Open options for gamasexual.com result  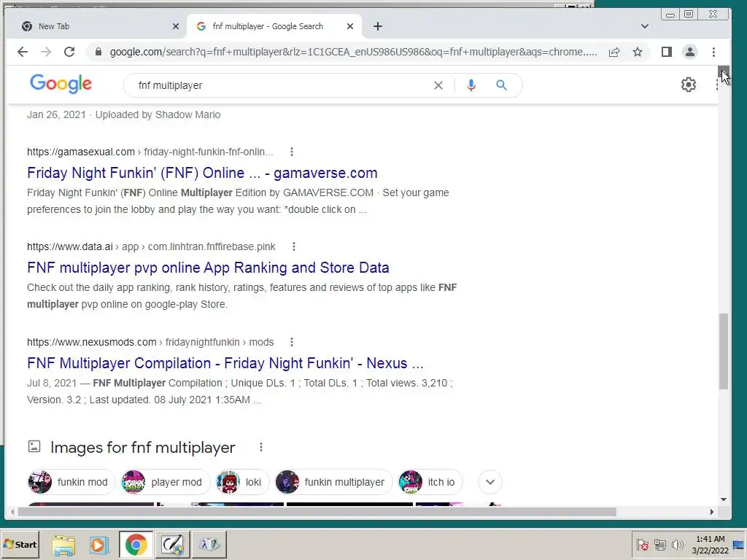pos(292,152)
